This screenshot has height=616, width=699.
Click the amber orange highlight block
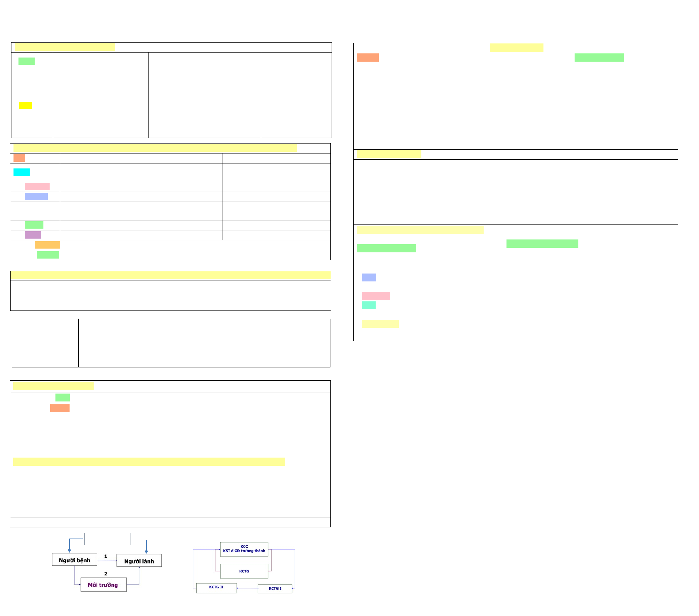[x=47, y=245]
